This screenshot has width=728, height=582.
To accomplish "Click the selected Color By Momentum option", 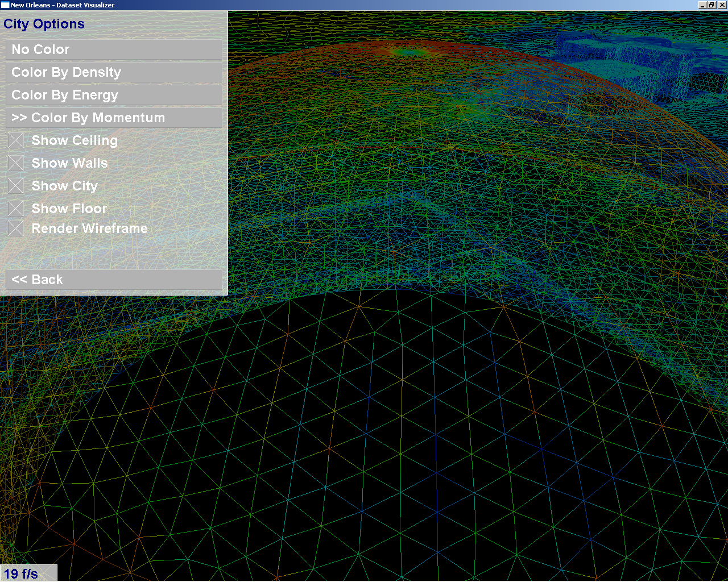I will 114,118.
